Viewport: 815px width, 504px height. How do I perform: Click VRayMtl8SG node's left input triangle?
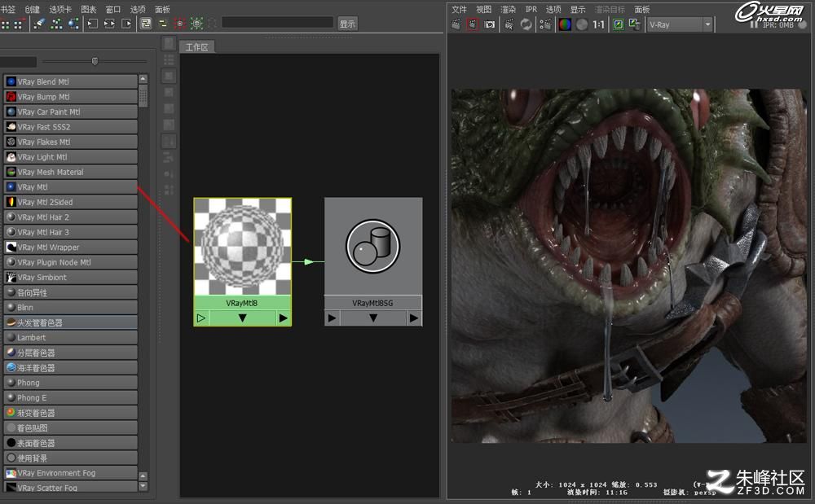333,318
